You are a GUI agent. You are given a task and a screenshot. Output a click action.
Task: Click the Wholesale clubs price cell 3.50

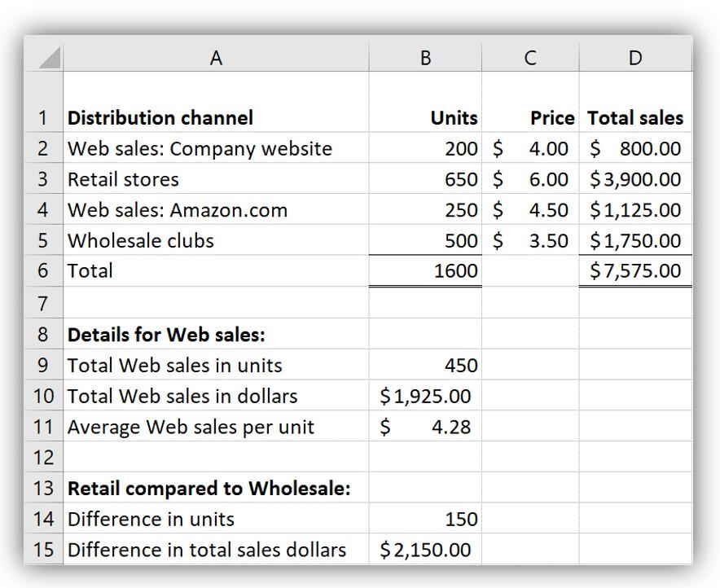click(x=531, y=241)
